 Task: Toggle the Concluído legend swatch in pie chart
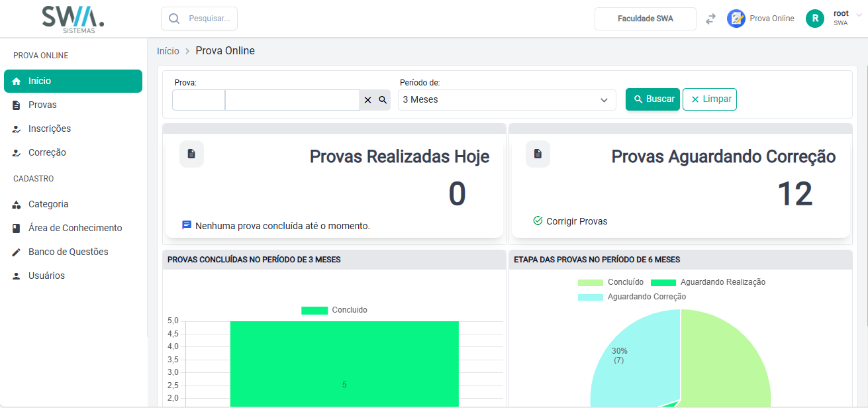(x=591, y=282)
